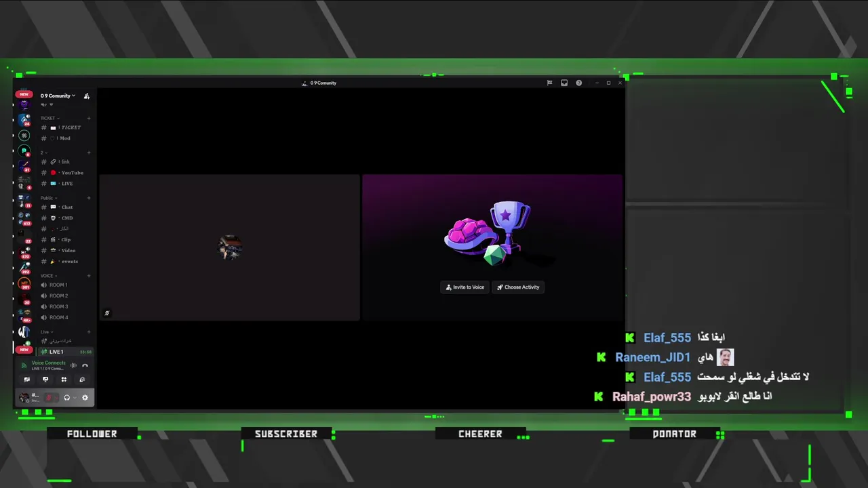Add channel to Public category
The height and width of the screenshot is (488, 868).
point(89,198)
